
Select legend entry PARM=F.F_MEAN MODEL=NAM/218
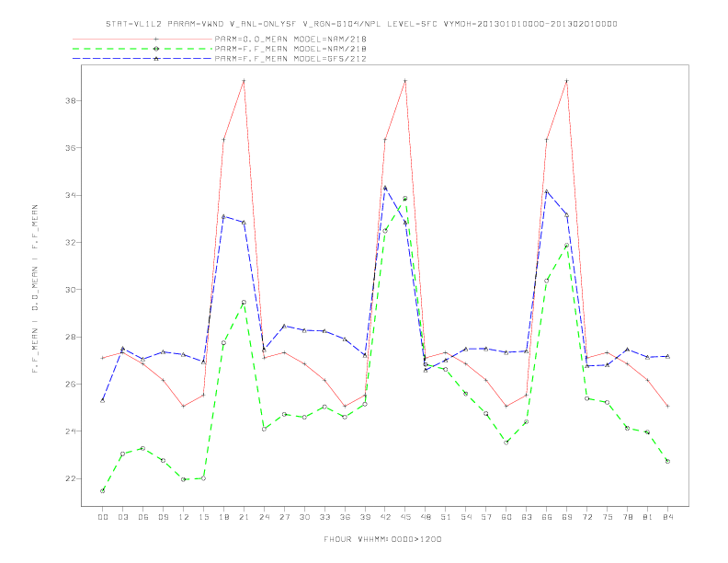click(290, 49)
